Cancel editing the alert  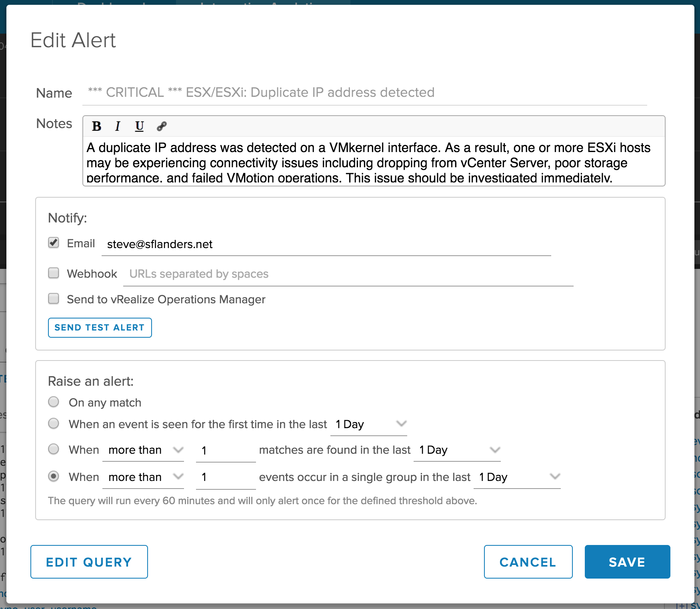(528, 562)
